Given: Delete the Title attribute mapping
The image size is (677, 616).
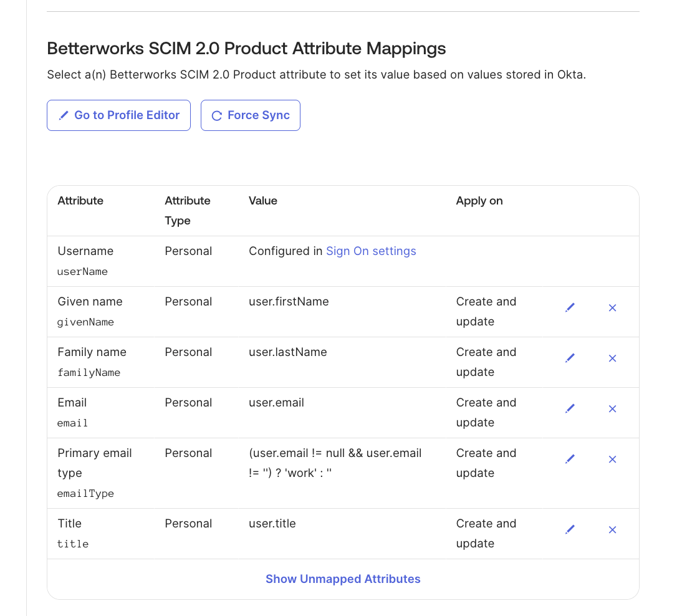Looking at the screenshot, I should (x=612, y=530).
